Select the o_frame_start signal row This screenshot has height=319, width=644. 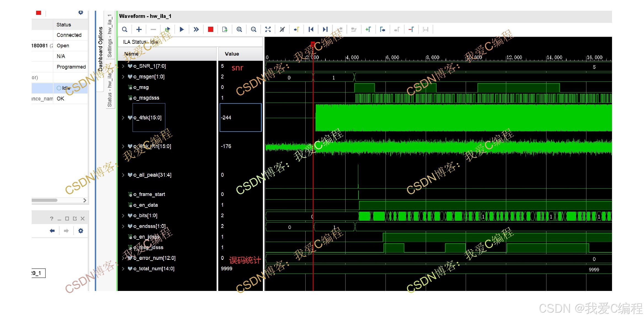tap(149, 194)
